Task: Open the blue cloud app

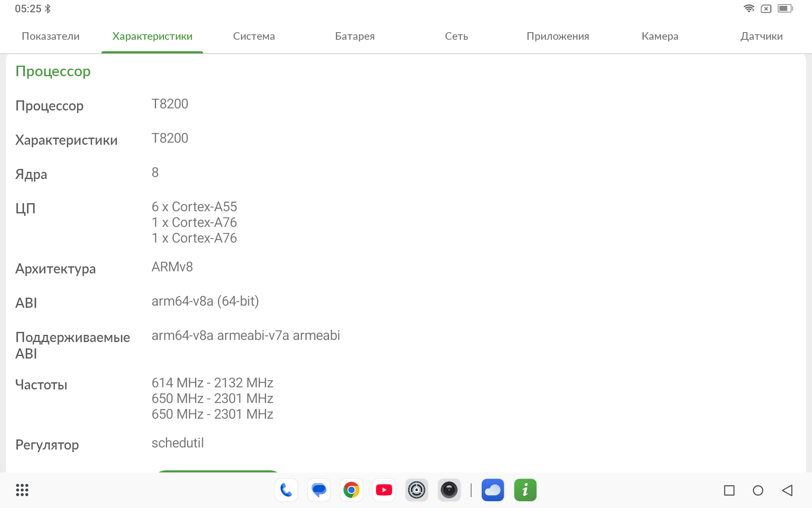Action: click(x=493, y=490)
